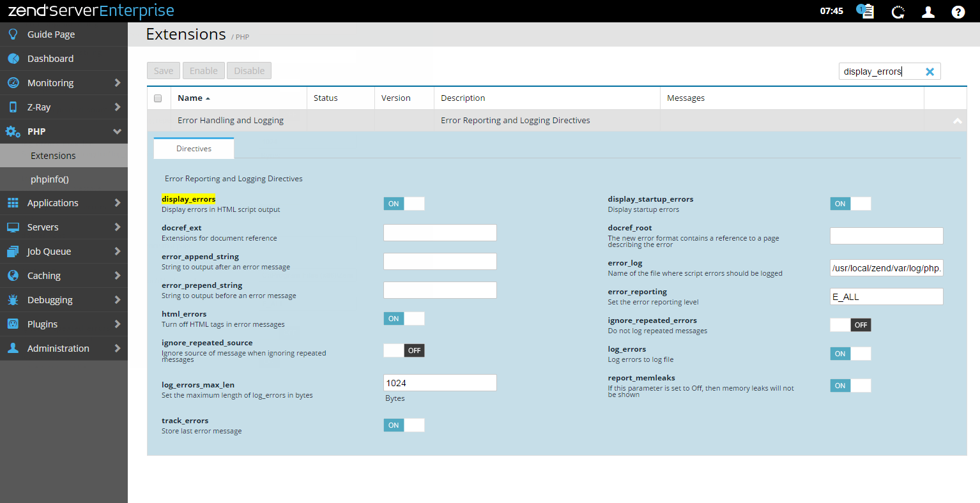Select the Directives tab
Screen dimensions: 980x503
194,149
